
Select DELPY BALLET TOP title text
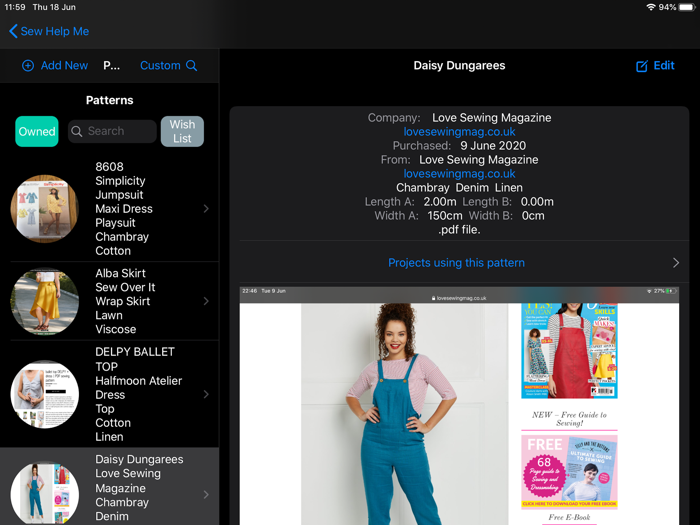click(x=135, y=359)
